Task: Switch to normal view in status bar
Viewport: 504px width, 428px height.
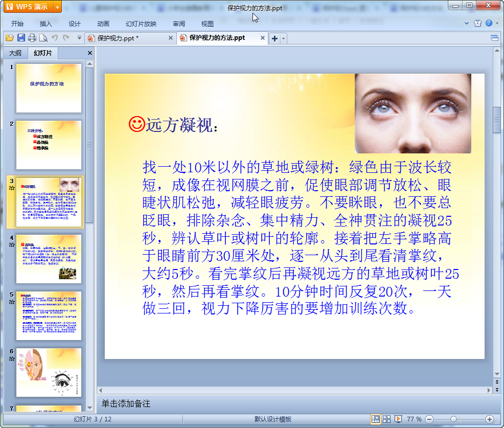Action: tap(375, 419)
